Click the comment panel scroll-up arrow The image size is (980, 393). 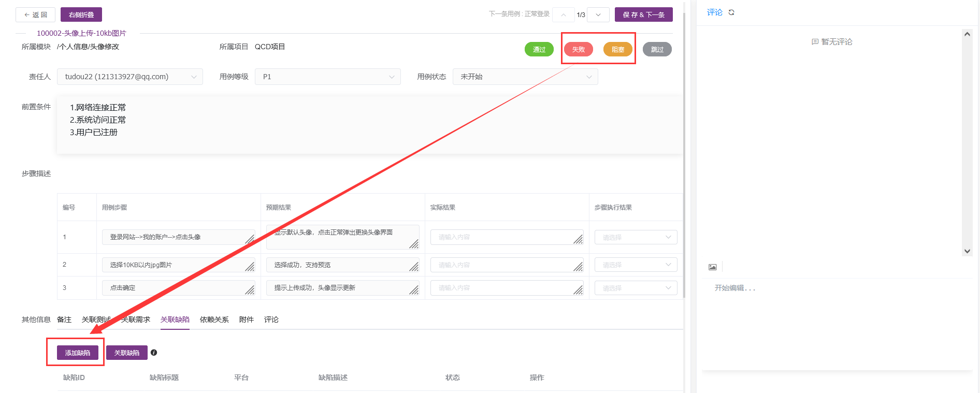click(967, 34)
